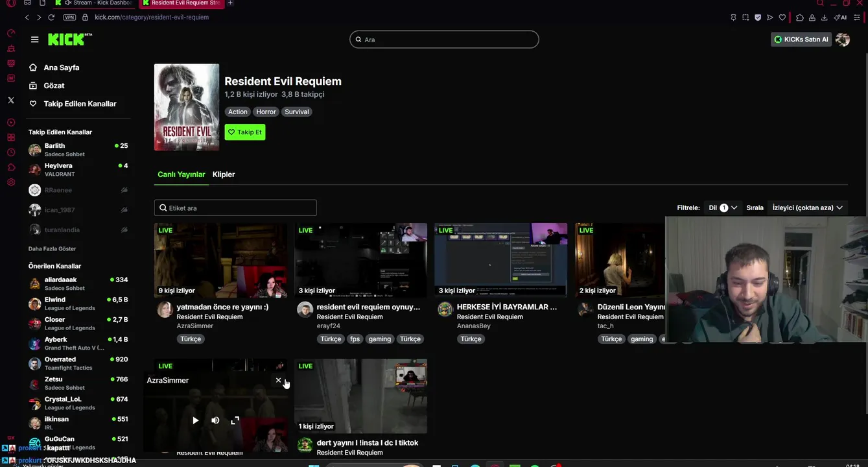Select the Action tag
868x467 pixels.
click(x=238, y=112)
